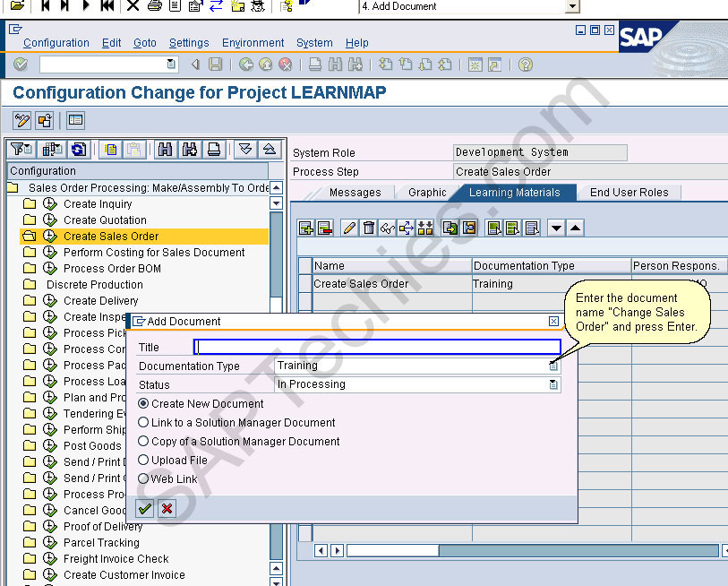Screen dimensions: 728x586
Task: Click the Move down black triangle icon
Action: click(x=556, y=228)
